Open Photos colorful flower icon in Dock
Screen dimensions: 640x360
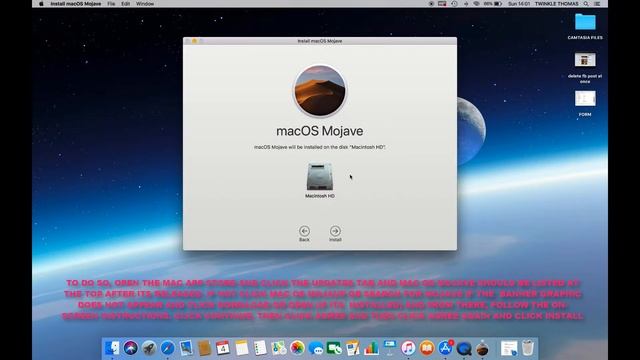[297, 348]
